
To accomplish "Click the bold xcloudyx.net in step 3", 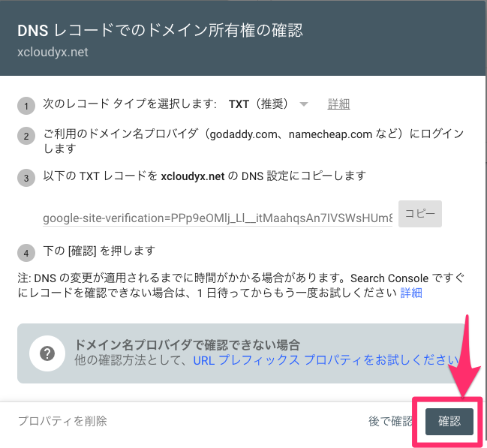I will tap(193, 176).
